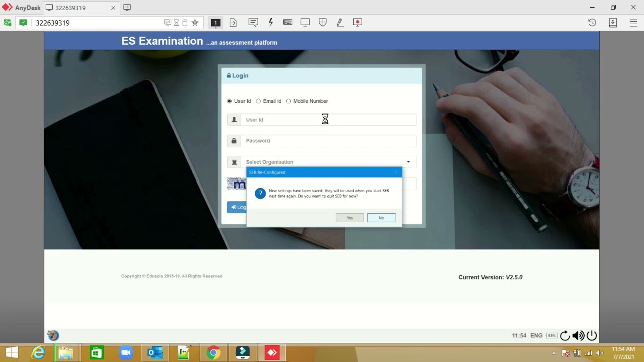
Task: Click the Windows tray power battery icon
Action: click(x=577, y=353)
